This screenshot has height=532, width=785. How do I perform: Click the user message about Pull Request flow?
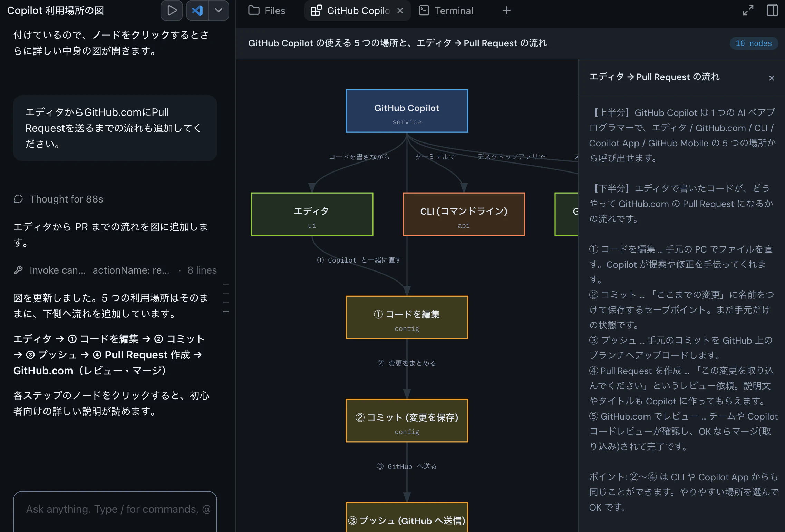coord(115,128)
